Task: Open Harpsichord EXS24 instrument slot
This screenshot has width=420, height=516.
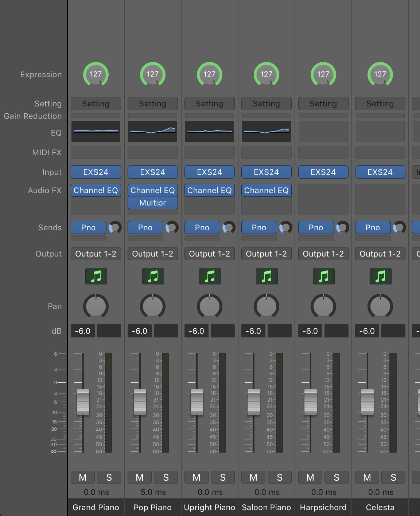Action: 323,172
